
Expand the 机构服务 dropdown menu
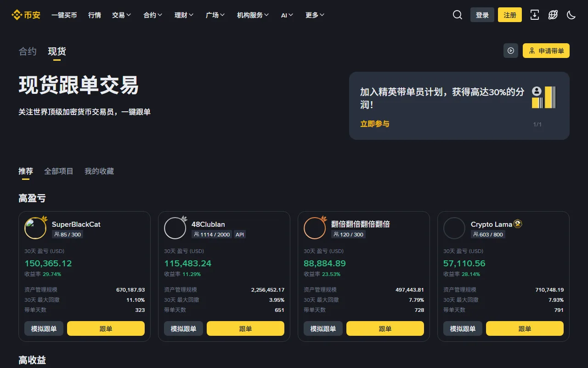tap(253, 15)
